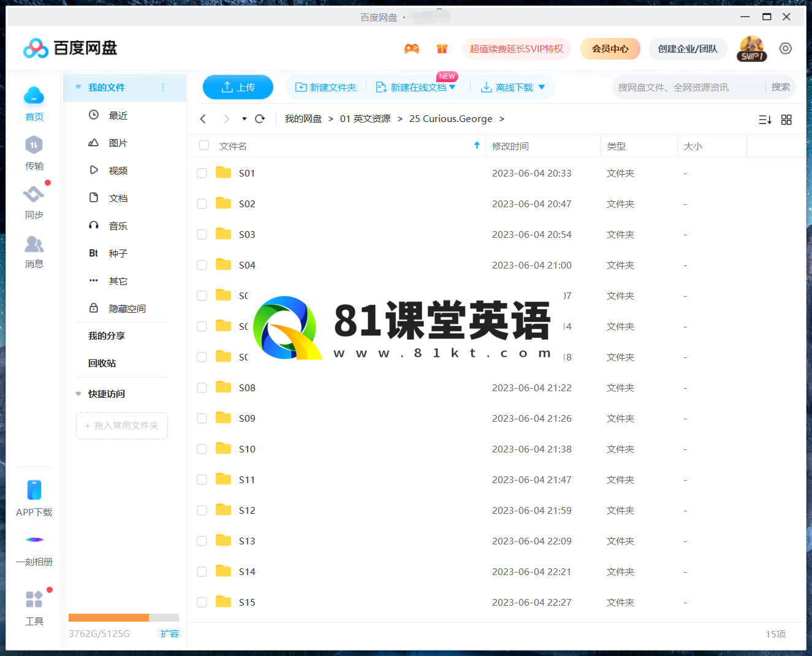Click the 拖入常用文件夹 drop area

tap(122, 425)
